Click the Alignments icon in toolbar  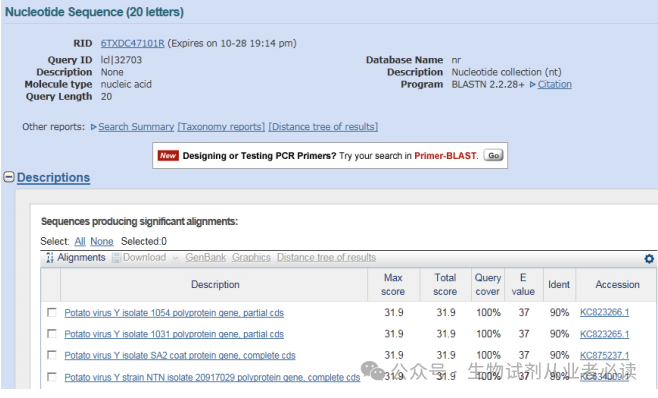point(50,258)
